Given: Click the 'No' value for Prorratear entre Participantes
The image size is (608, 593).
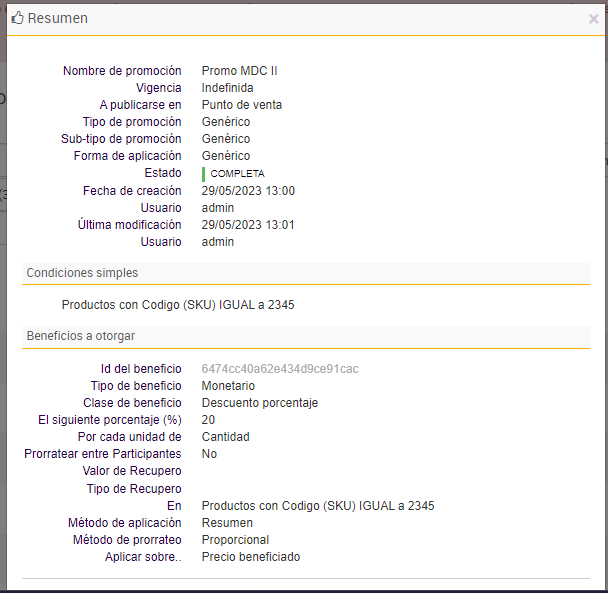Looking at the screenshot, I should pos(209,454).
